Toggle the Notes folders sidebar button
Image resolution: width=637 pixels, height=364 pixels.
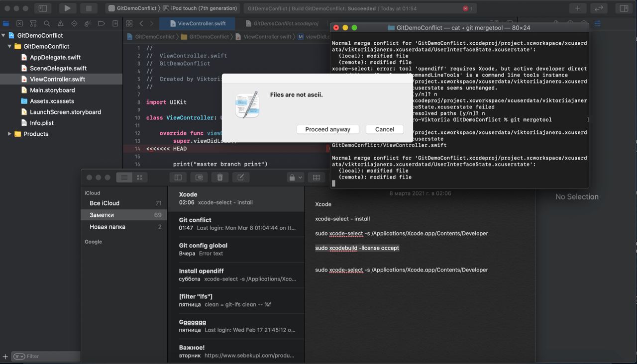click(178, 178)
